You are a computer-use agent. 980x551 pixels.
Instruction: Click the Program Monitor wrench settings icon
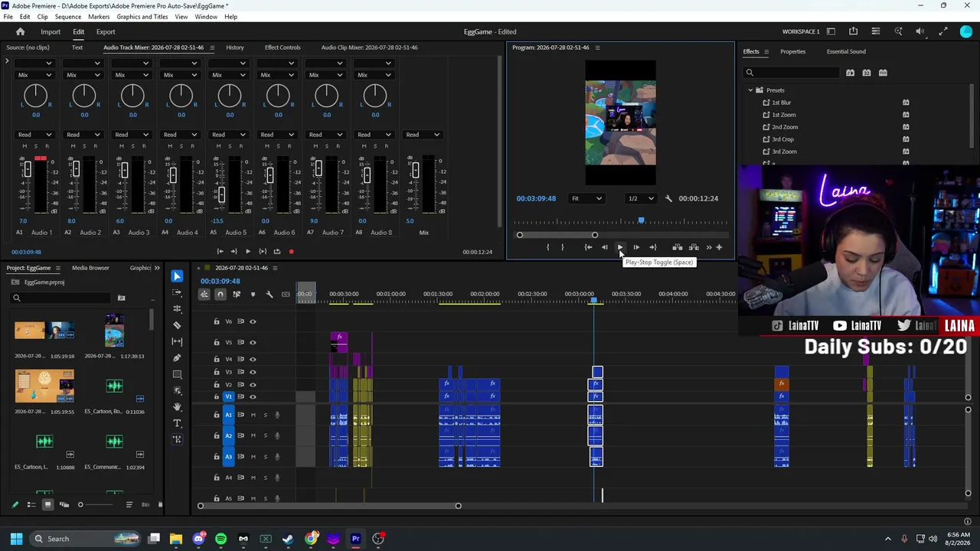coord(668,199)
